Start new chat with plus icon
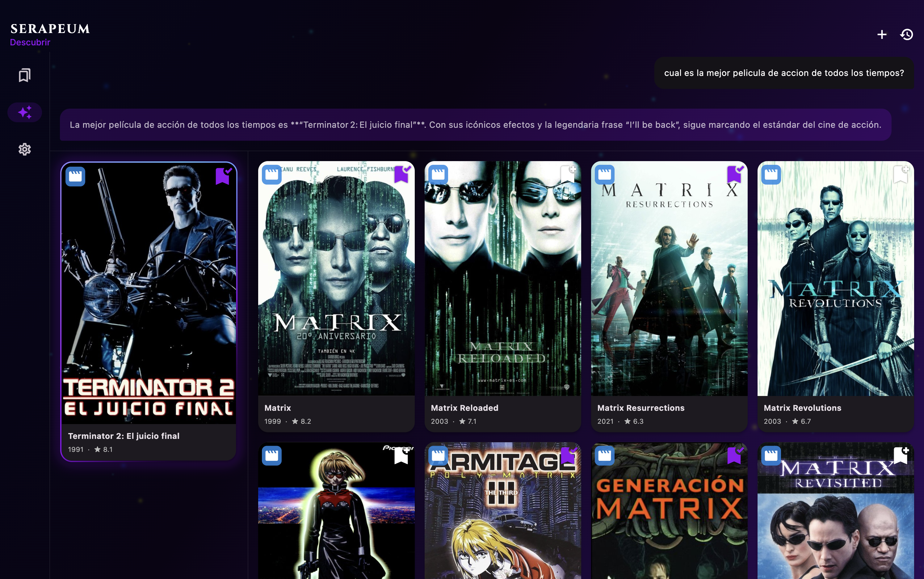Image resolution: width=924 pixels, height=579 pixels. [882, 35]
